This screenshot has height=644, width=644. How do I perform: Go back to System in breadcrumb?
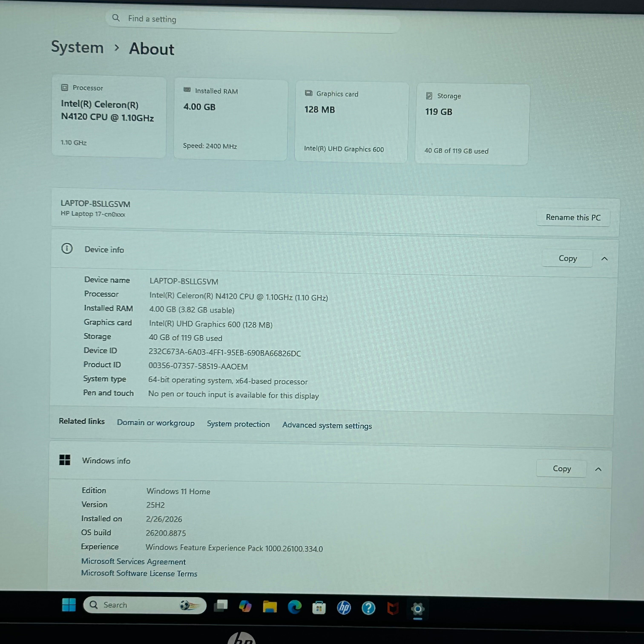tap(77, 47)
